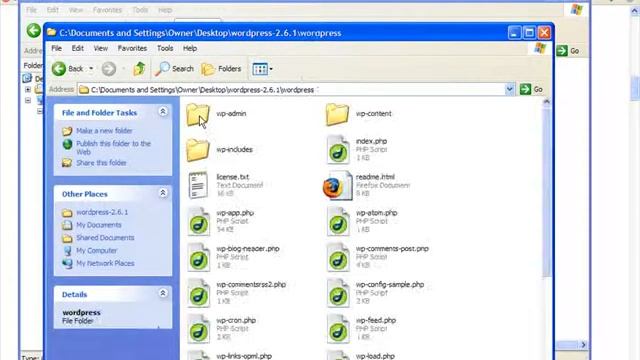
Task: Go to wordpress-2.6.1 in Other Places
Action: click(x=102, y=212)
